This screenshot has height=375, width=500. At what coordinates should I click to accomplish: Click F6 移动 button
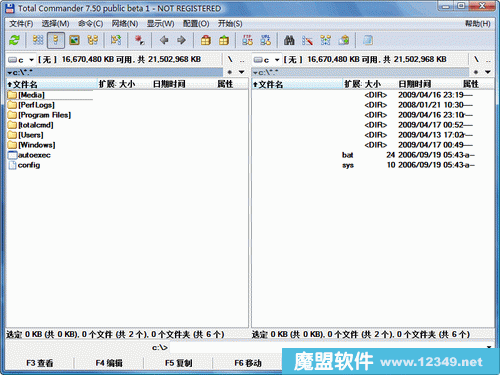tap(248, 363)
